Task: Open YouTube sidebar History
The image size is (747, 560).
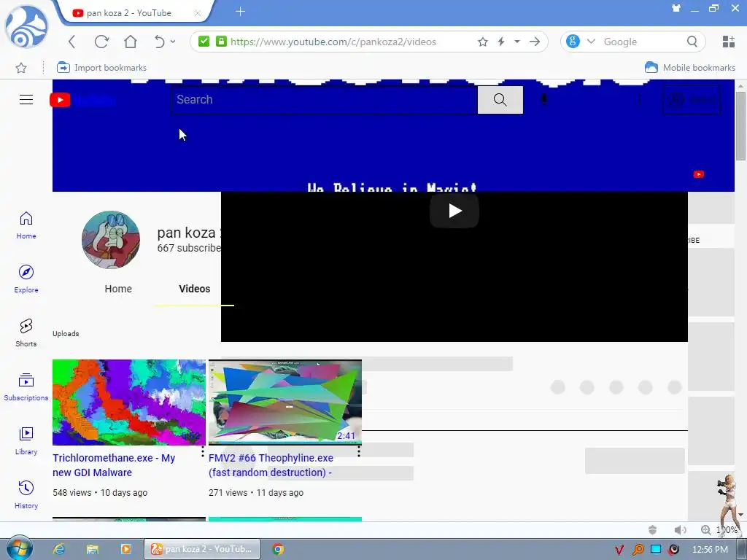Action: pos(26,495)
